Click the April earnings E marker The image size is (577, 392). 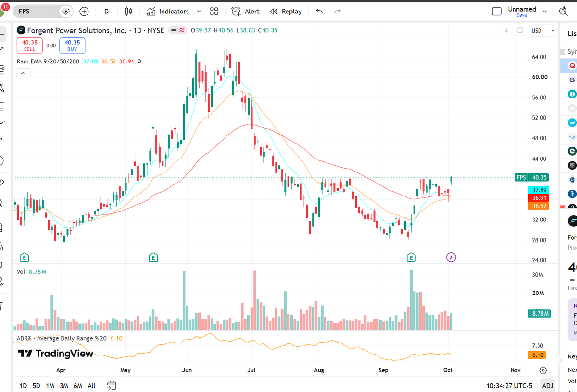pos(24,257)
